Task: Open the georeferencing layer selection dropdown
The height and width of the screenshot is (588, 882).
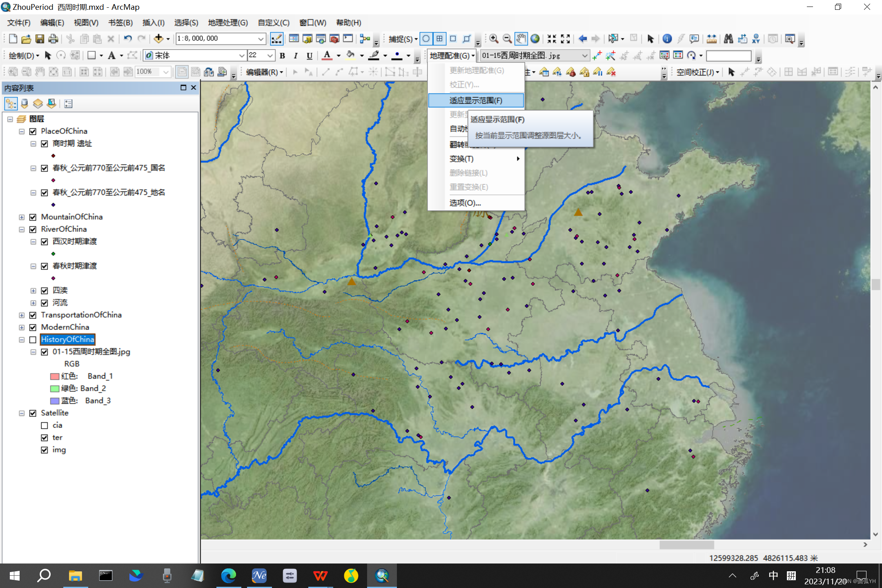Action: tap(584, 56)
